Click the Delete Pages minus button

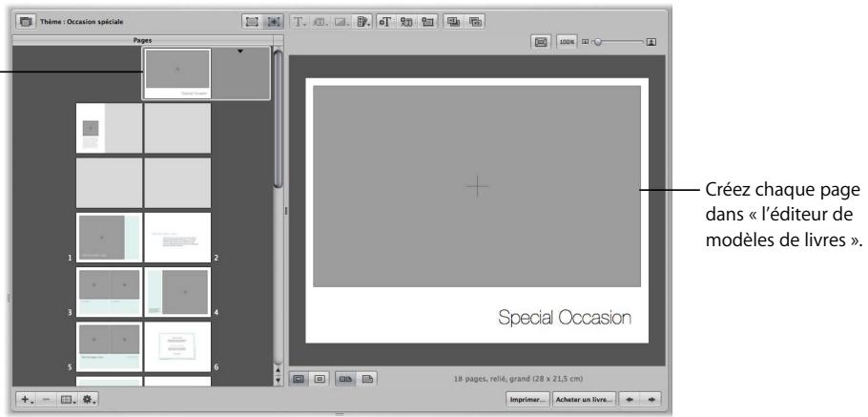(x=47, y=399)
